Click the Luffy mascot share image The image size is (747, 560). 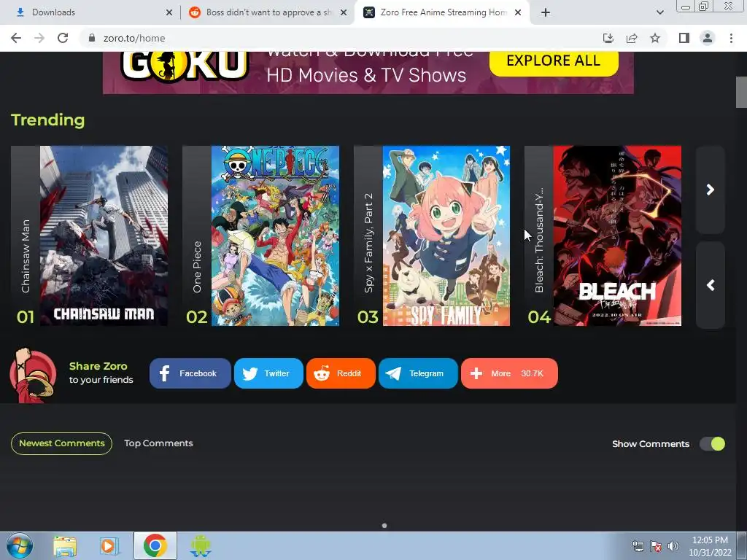[x=32, y=376]
